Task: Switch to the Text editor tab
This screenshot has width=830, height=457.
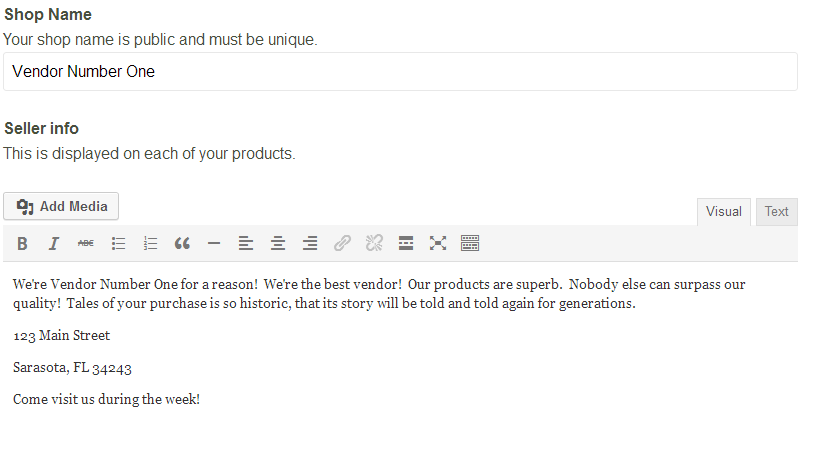Action: click(777, 212)
